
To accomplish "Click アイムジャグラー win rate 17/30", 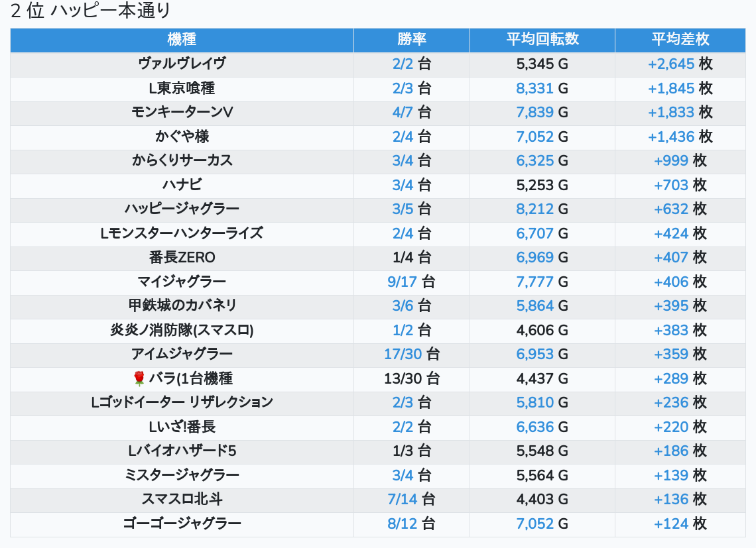I will click(x=403, y=354).
